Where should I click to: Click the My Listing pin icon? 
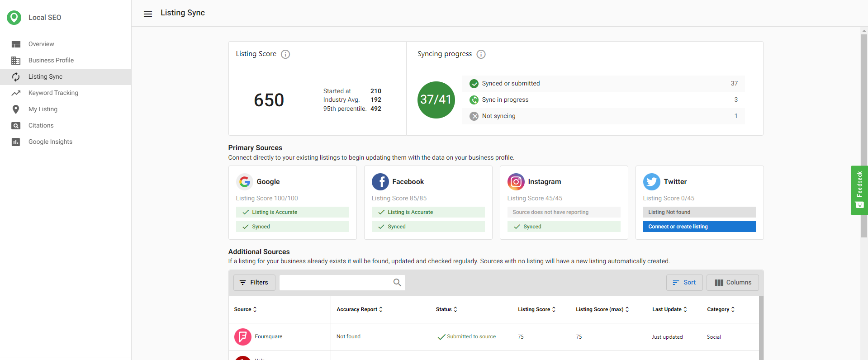pos(16,109)
